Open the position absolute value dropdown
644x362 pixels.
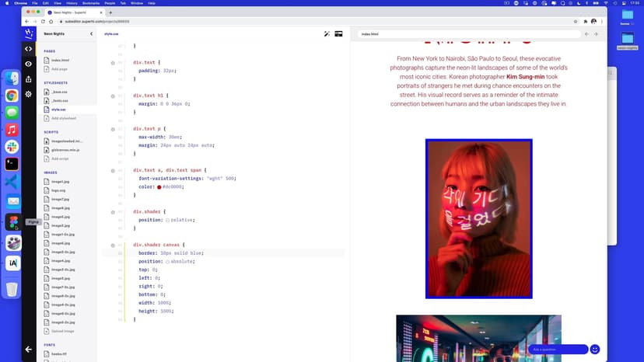167,262
